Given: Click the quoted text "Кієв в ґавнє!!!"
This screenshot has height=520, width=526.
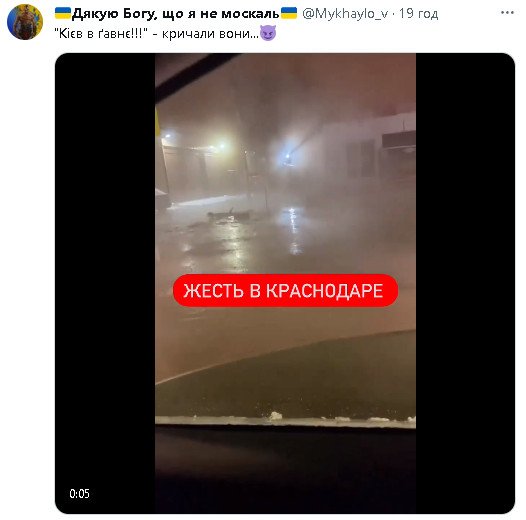Looking at the screenshot, I should pyautogui.click(x=101, y=34).
